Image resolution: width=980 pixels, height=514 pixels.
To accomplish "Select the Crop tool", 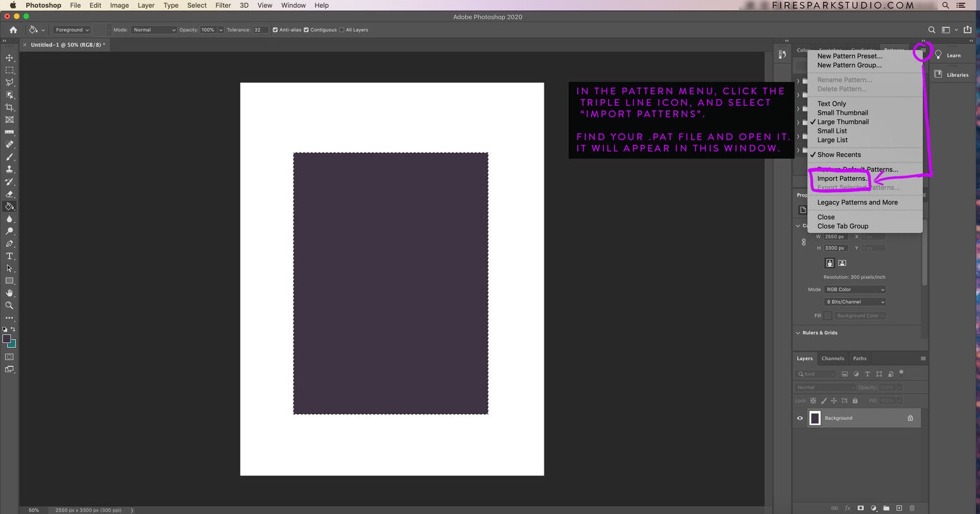I will (9, 106).
